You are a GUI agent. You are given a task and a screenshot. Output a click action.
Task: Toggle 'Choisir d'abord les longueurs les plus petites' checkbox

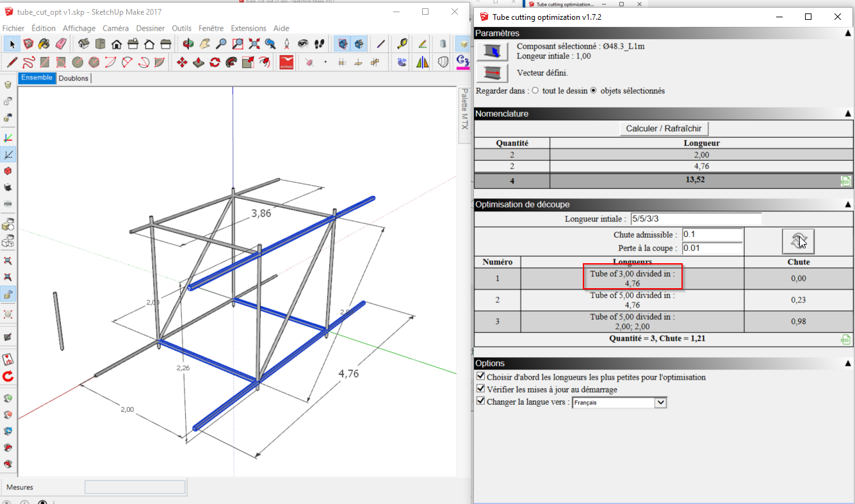pos(481,377)
